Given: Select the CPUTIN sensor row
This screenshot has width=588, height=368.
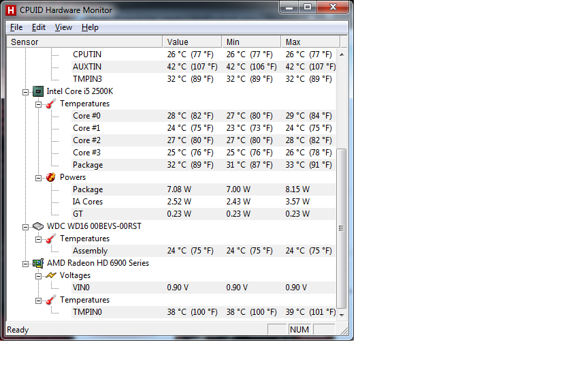Looking at the screenshot, I should (203, 55).
